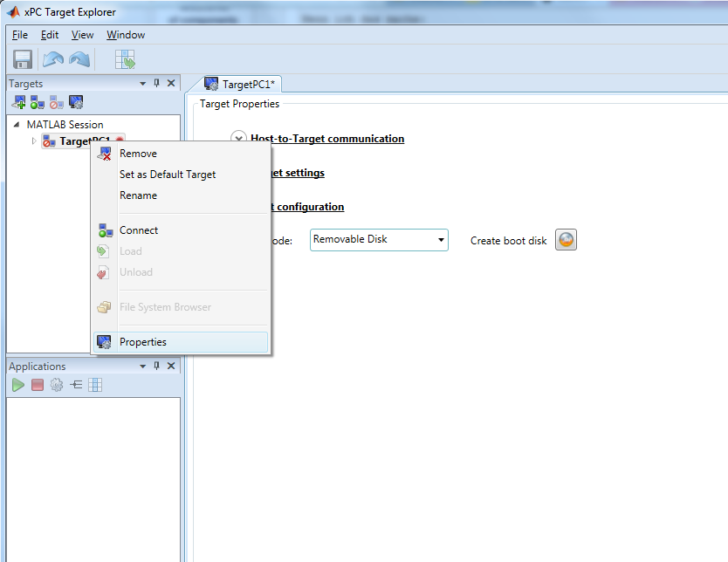Expand the TargetPC1 tree node
This screenshot has width=728, height=562.
(x=34, y=141)
